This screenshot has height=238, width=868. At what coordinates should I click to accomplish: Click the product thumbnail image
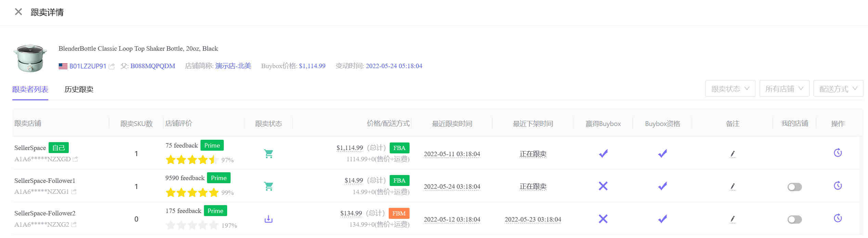pyautogui.click(x=30, y=58)
